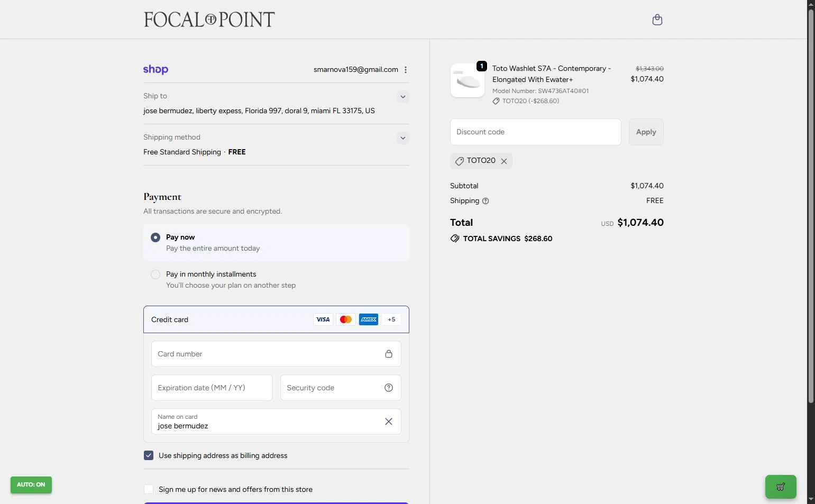Expand the Ship to address section

403,97
